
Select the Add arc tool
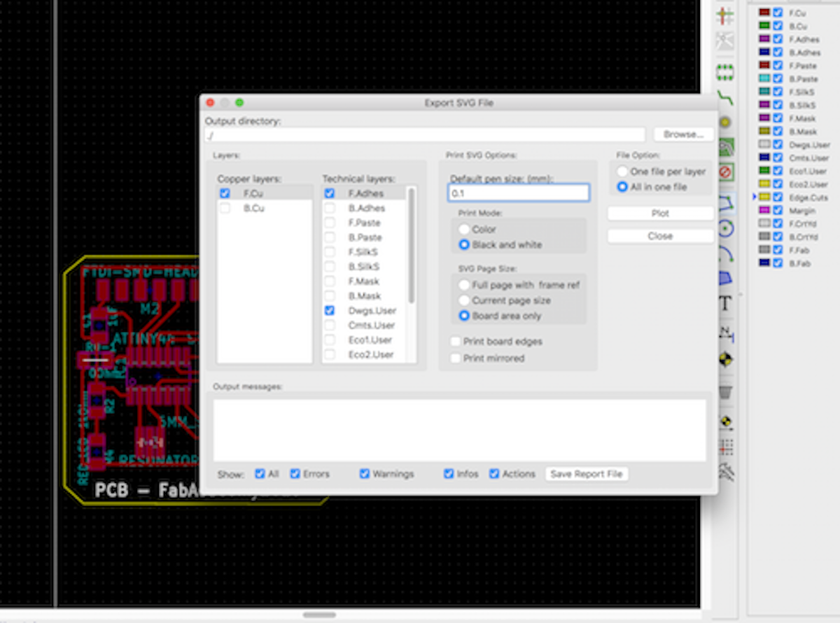pos(725,253)
